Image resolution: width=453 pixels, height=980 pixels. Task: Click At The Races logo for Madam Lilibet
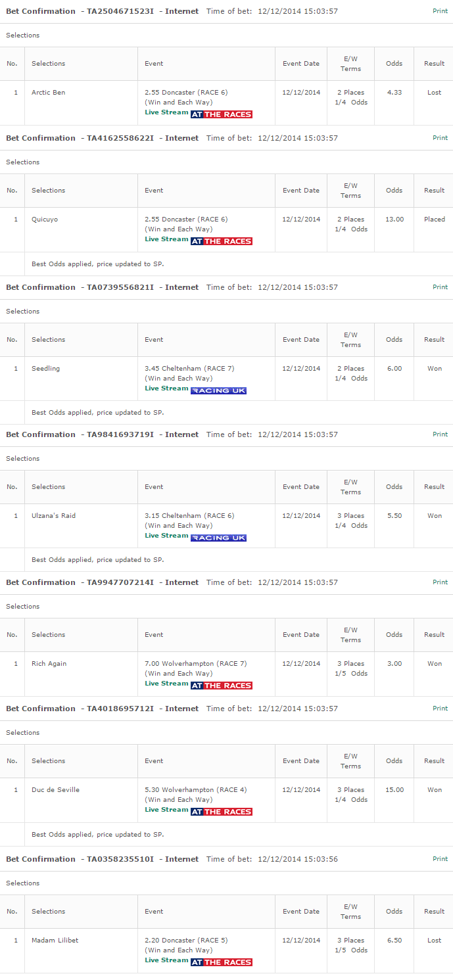tap(222, 962)
